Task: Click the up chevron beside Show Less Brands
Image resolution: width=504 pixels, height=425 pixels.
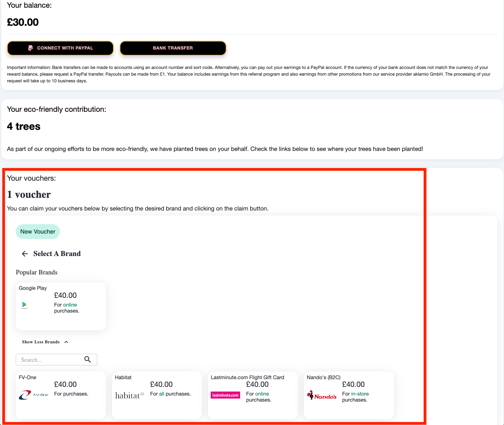Action: coord(66,342)
